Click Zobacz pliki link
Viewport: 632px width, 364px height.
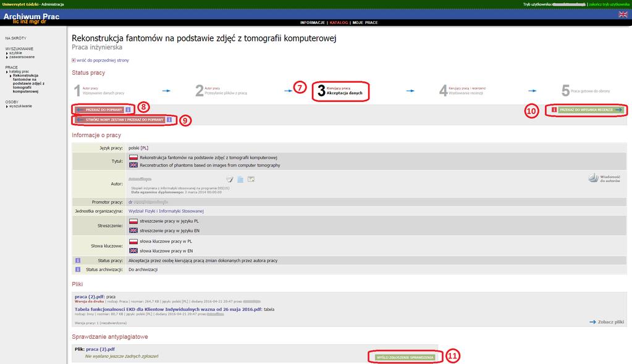pyautogui.click(x=610, y=322)
